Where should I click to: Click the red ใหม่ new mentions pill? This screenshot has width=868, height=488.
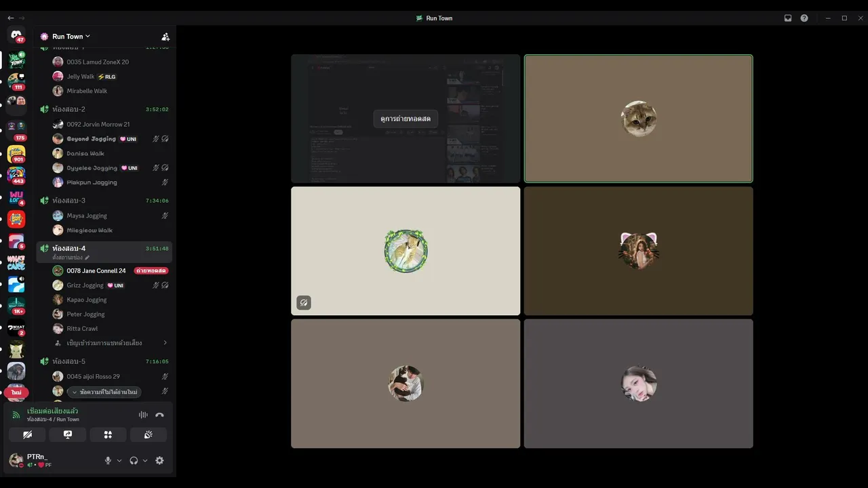coord(16,392)
